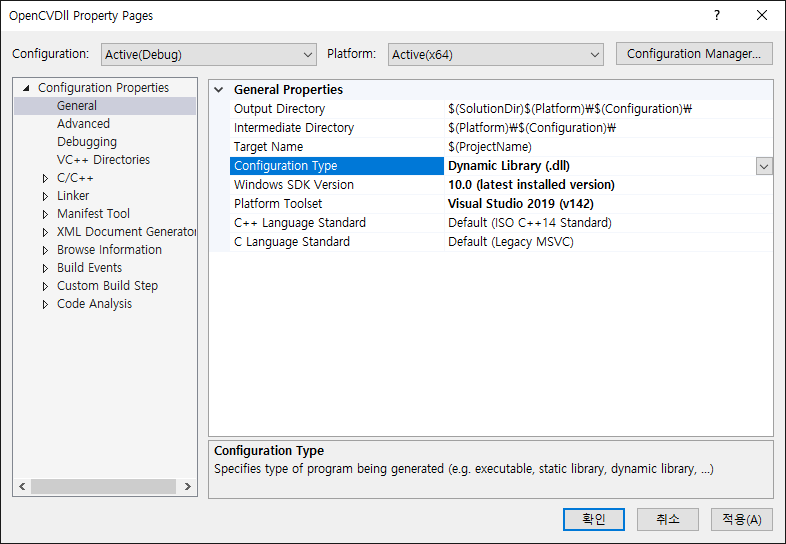Select the Output Directory property row
This screenshot has height=544, width=786.
point(337,109)
